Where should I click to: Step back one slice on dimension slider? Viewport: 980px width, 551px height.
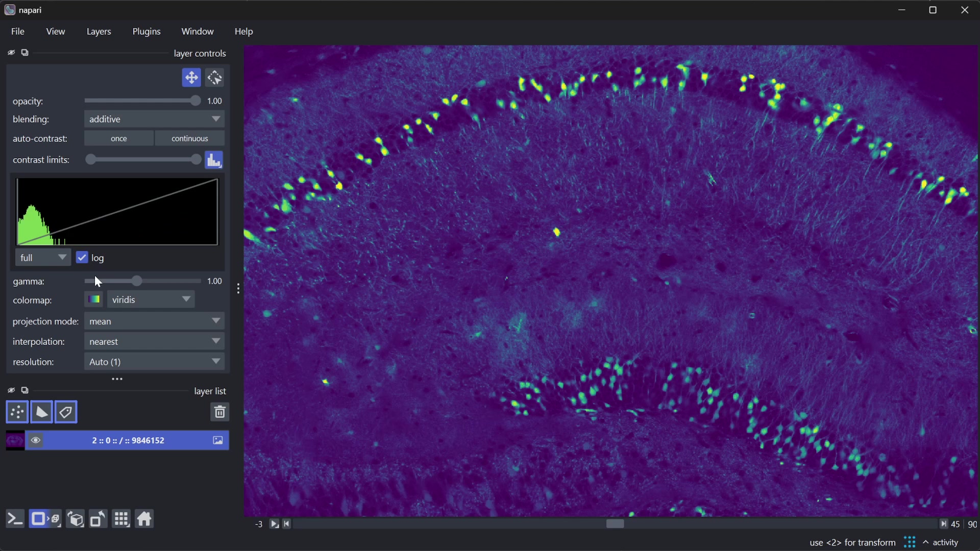287,524
